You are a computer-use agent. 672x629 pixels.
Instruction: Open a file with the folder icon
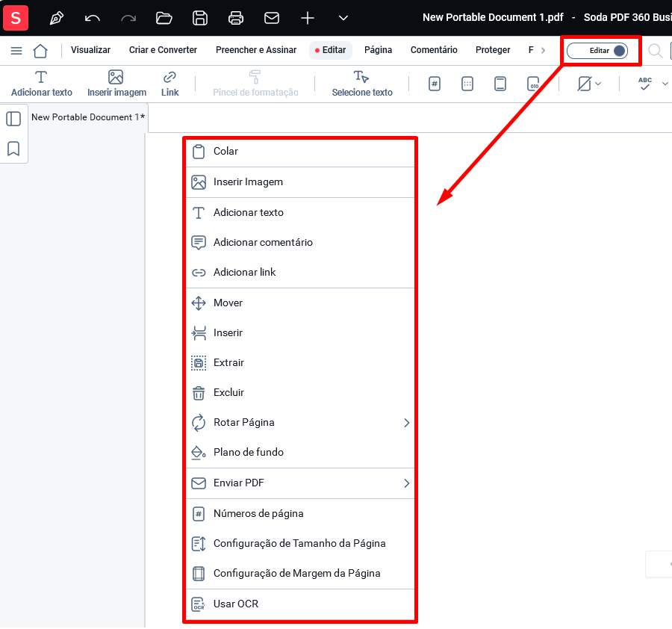point(164,18)
